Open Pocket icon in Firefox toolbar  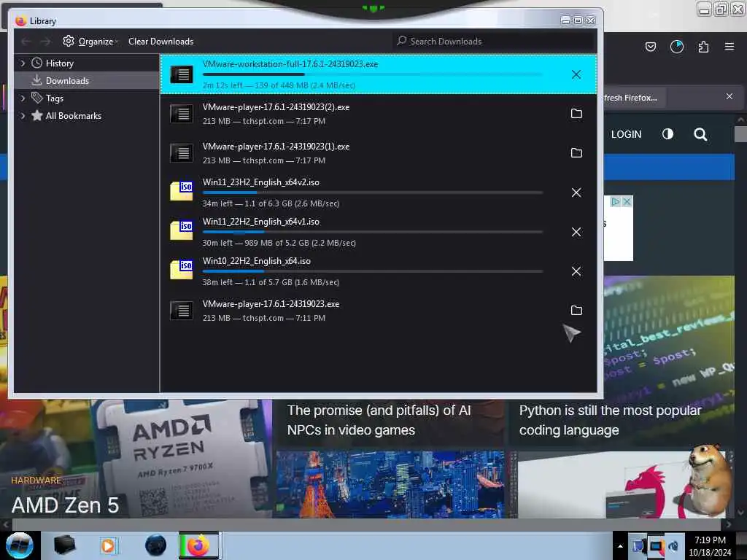650,47
